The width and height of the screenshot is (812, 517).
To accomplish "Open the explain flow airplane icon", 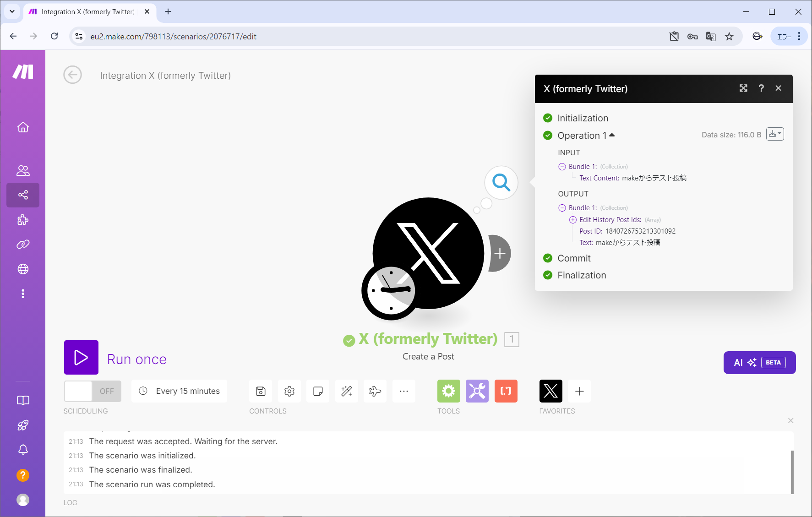I will 375,391.
